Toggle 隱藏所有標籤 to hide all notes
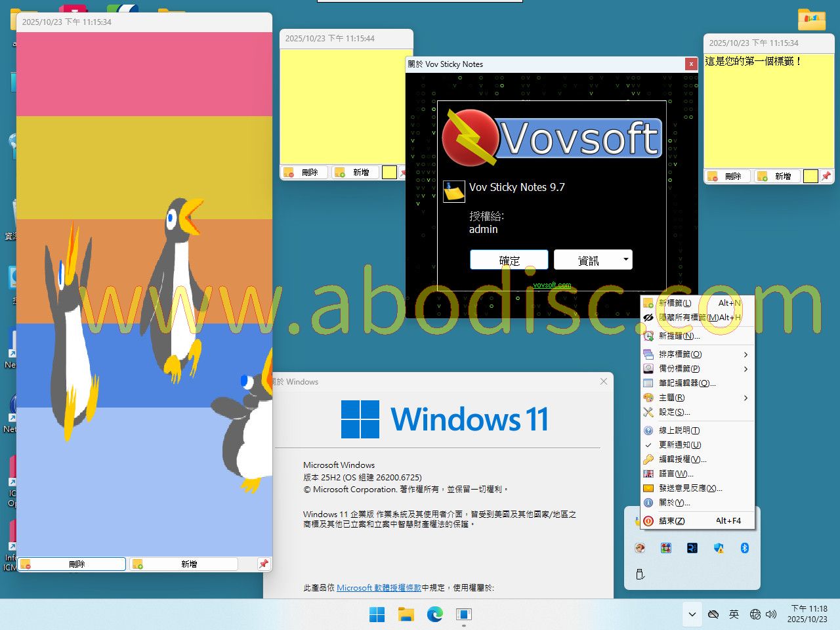840x630 pixels. point(688,318)
